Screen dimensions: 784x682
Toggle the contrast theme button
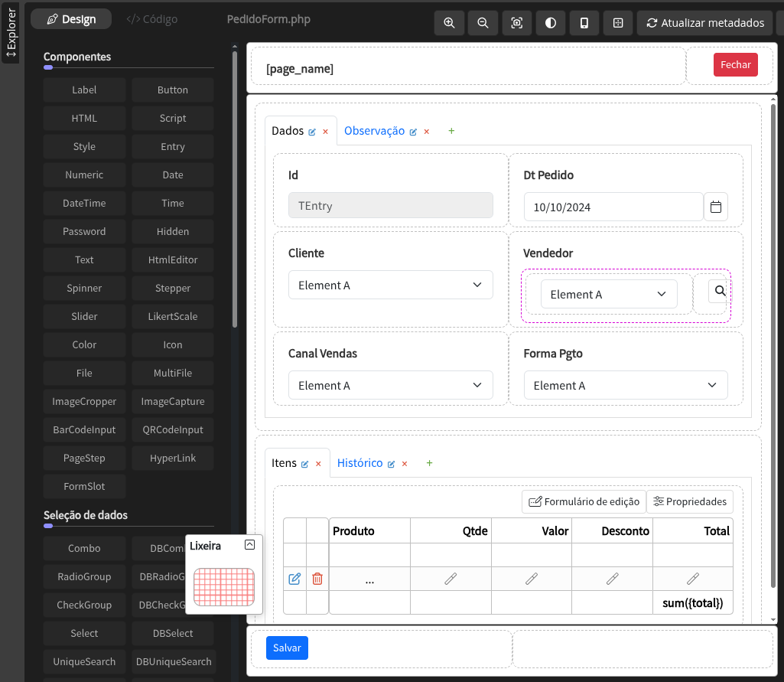[x=551, y=23]
